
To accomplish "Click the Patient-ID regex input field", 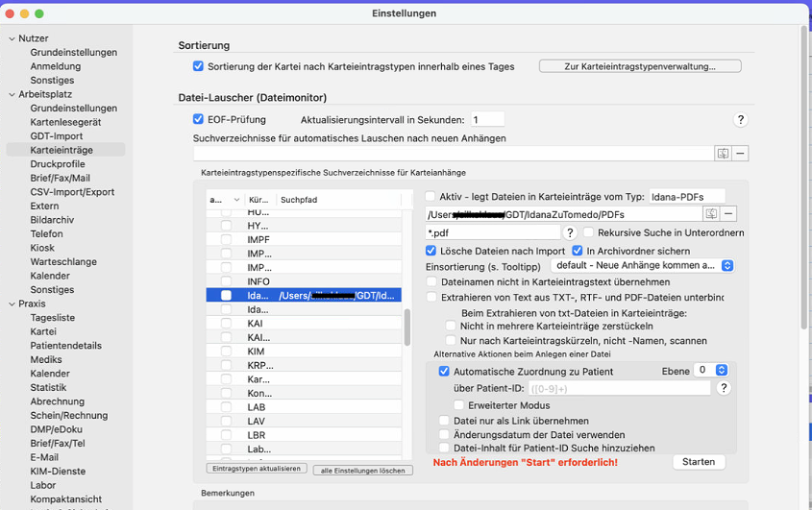I will [x=620, y=388].
